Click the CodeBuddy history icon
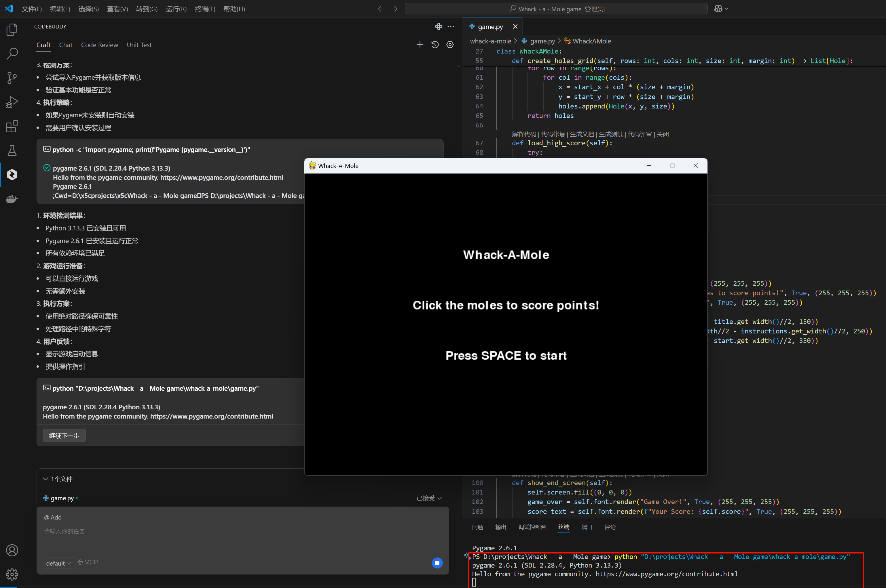The image size is (886, 588). tap(435, 45)
